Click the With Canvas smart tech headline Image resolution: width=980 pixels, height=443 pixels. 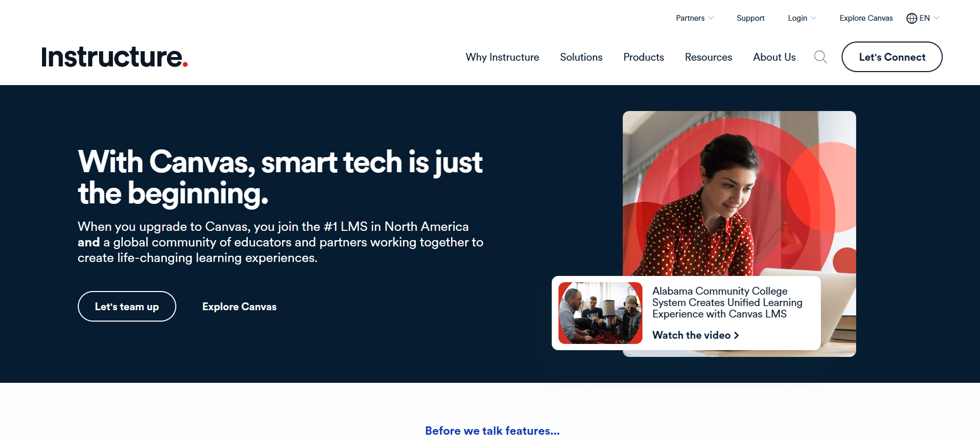280,177
